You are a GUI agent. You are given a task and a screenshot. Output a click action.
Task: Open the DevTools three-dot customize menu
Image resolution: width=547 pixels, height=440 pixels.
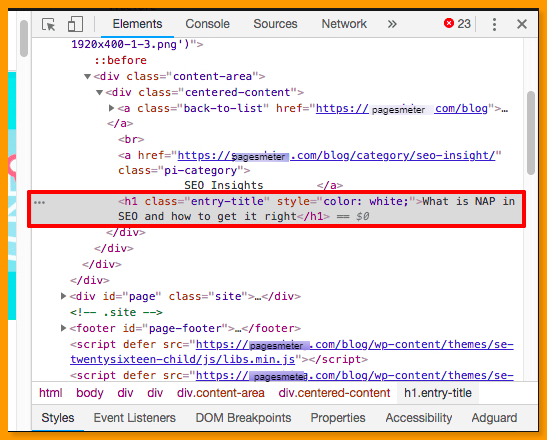[494, 24]
